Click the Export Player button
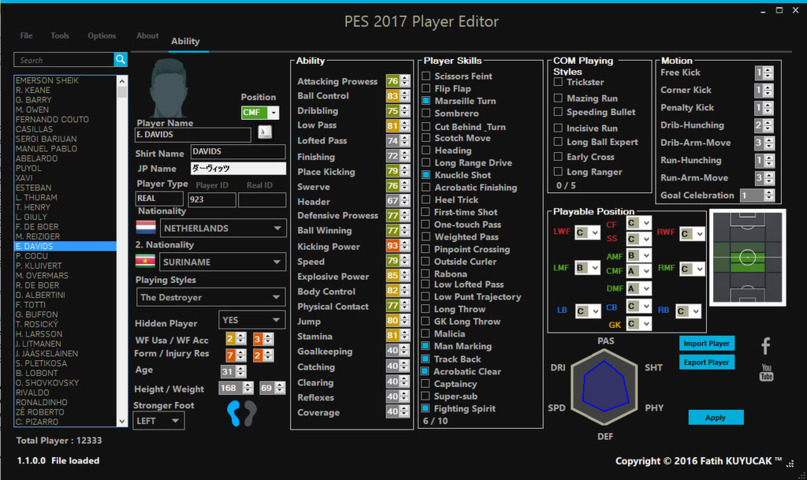Viewport: 807px width, 480px height. point(707,362)
